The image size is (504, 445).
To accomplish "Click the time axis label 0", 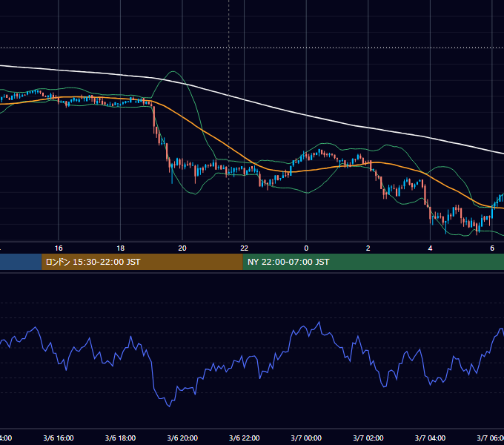I will coord(306,248).
